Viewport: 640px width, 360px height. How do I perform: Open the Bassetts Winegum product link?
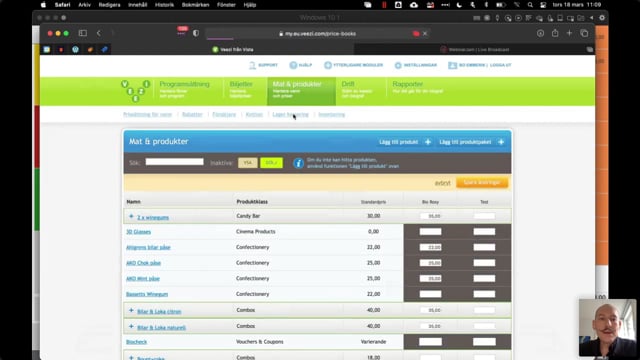(147, 294)
